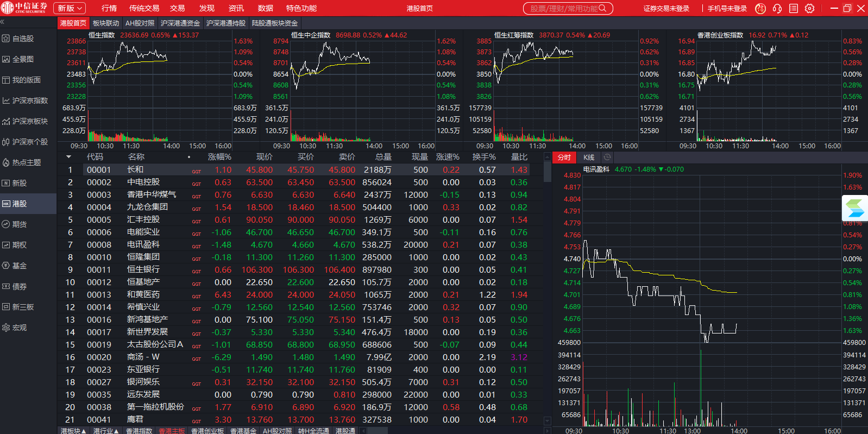Open the customer service headset icon

click(777, 8)
